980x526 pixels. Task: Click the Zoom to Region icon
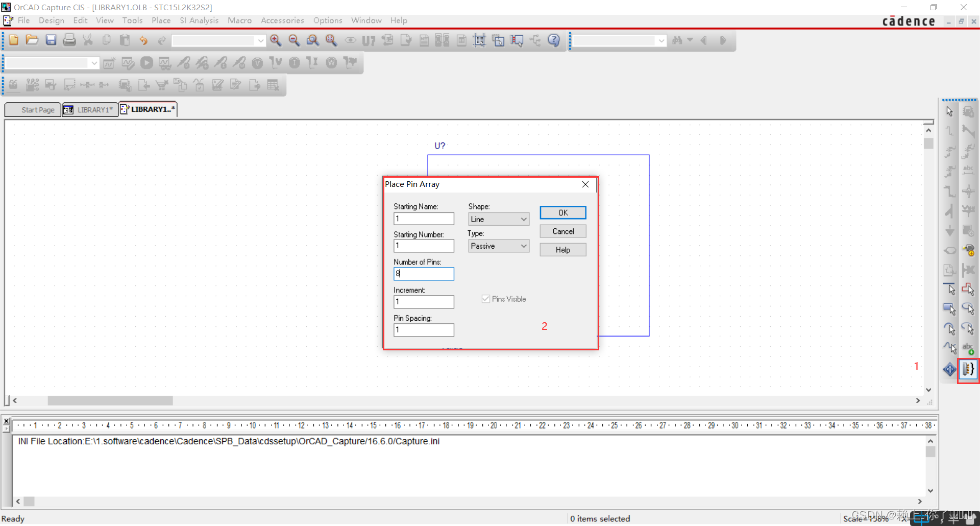coord(312,40)
